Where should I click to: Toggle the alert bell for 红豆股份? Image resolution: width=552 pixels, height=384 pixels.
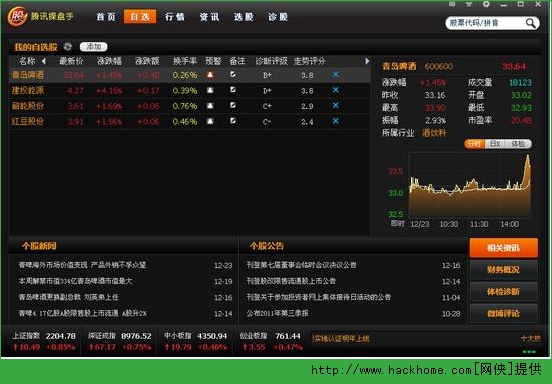(210, 121)
